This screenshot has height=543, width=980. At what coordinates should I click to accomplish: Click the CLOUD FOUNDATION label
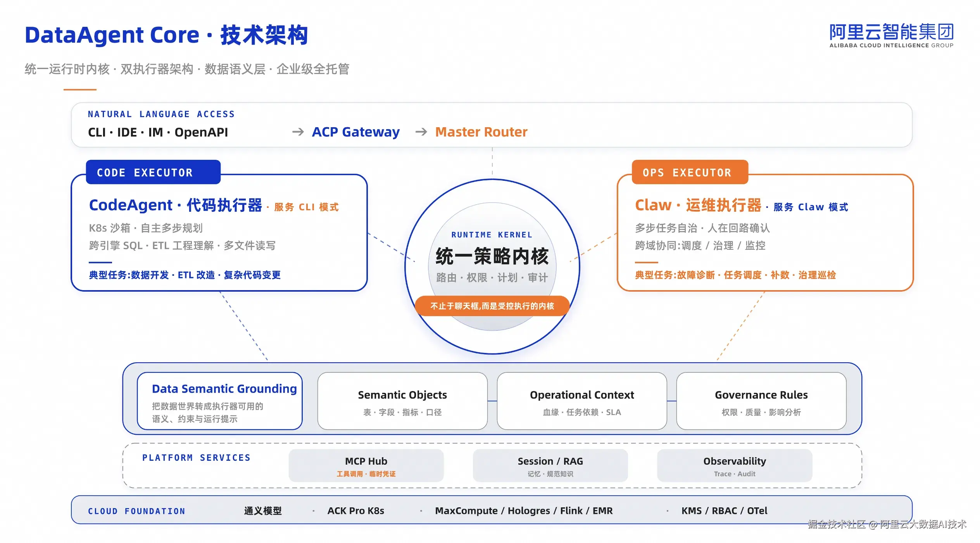click(136, 511)
